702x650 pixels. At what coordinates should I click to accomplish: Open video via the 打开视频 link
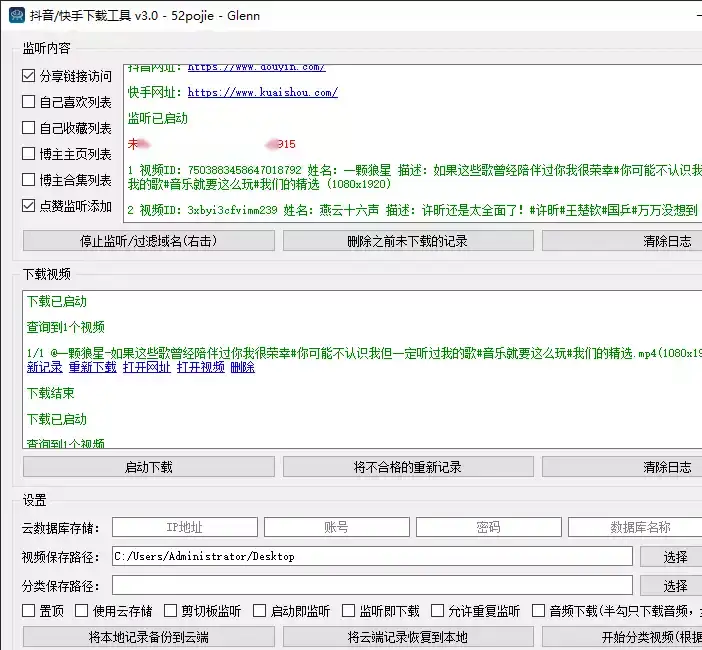[200, 367]
